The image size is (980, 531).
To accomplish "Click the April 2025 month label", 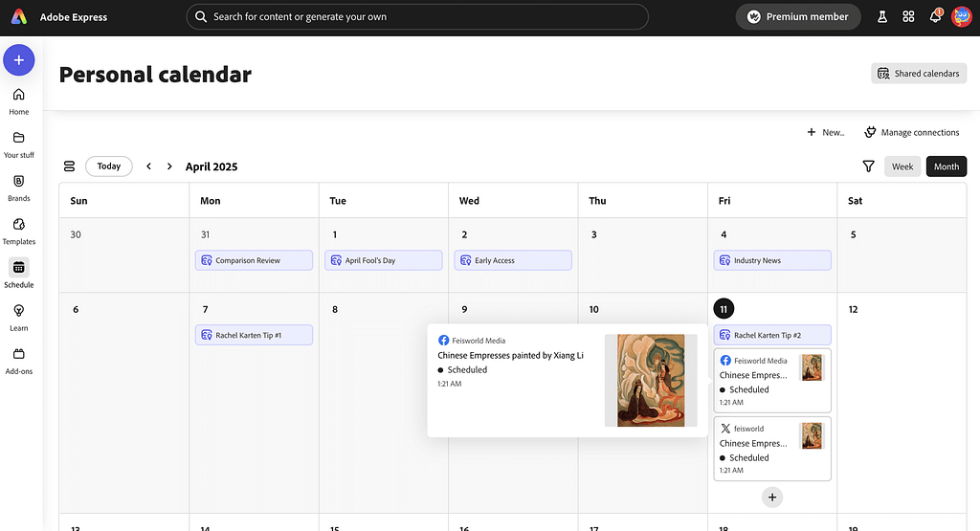I will coord(212,166).
